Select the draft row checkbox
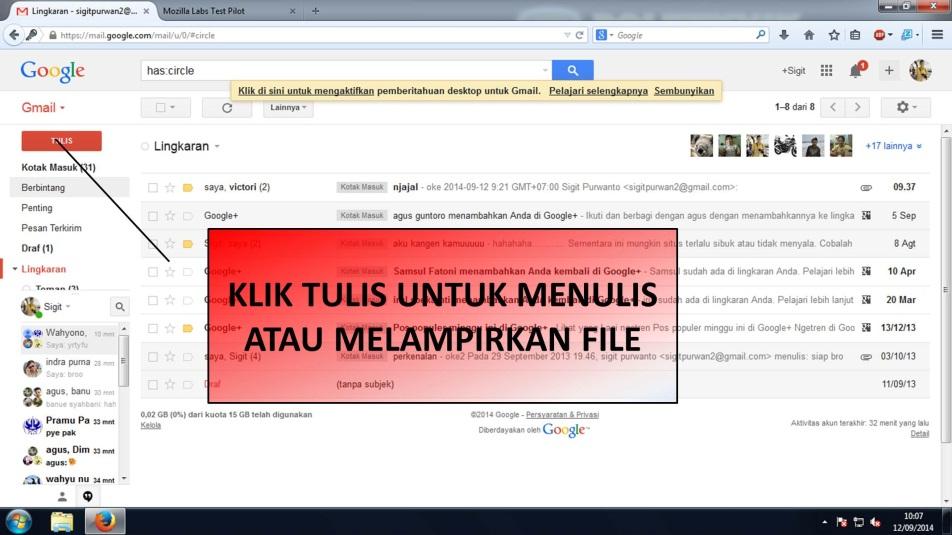Viewport: 952px width, 535px height. pos(153,384)
